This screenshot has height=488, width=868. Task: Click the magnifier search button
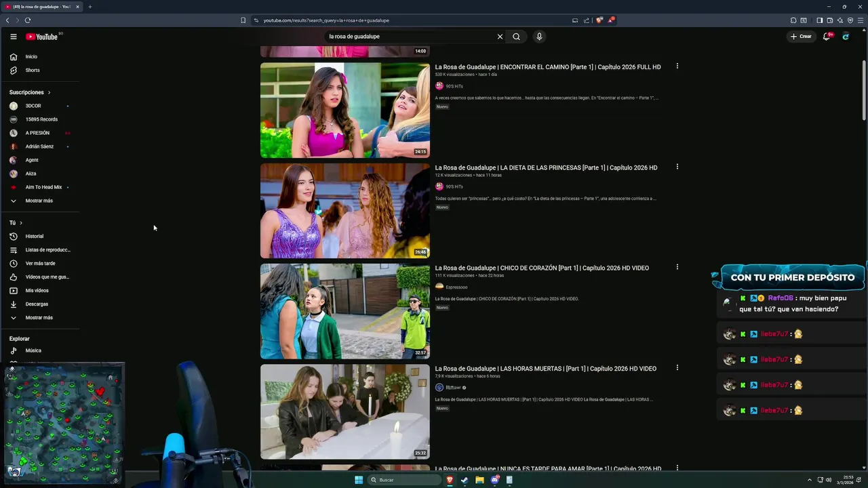516,37
